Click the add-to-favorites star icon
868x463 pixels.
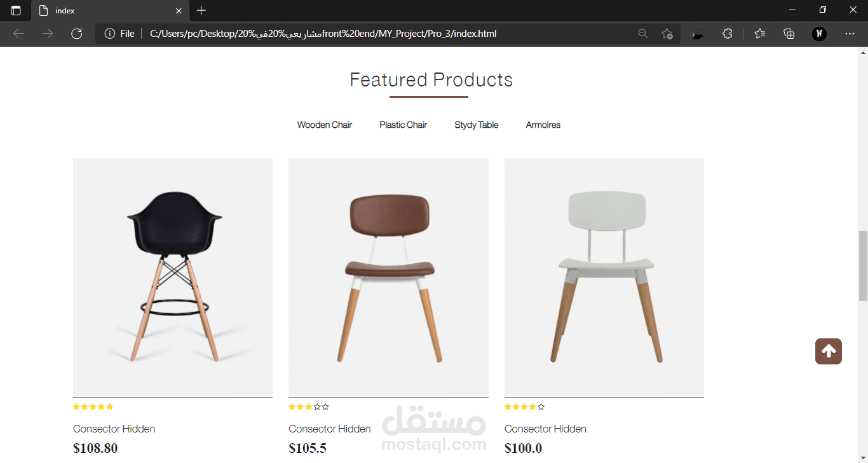point(667,34)
